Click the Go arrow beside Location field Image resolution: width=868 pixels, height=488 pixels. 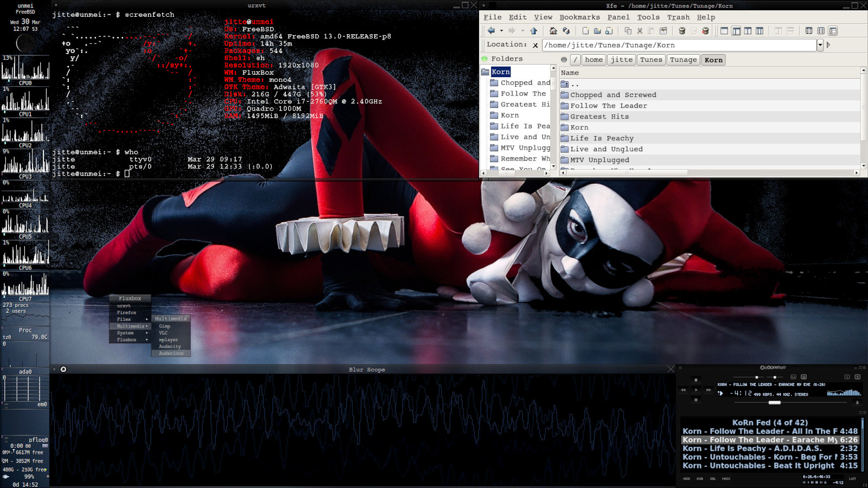[x=828, y=45]
